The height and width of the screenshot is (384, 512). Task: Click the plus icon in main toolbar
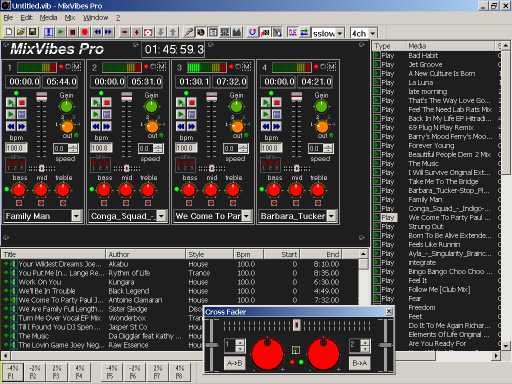[136, 32]
